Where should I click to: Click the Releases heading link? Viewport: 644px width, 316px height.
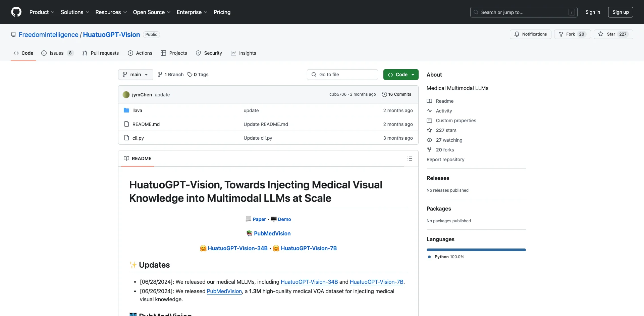click(438, 178)
